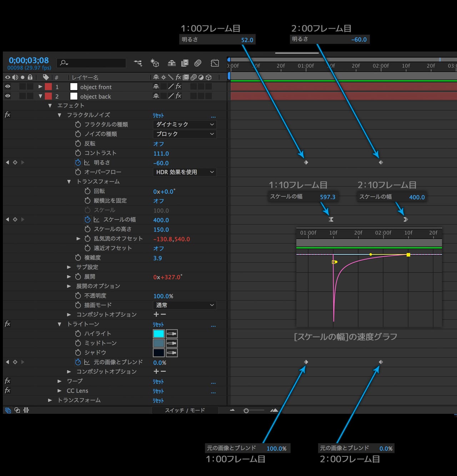Click stopwatch for コントラスト property
This screenshot has width=457, height=476.
pos(78,153)
